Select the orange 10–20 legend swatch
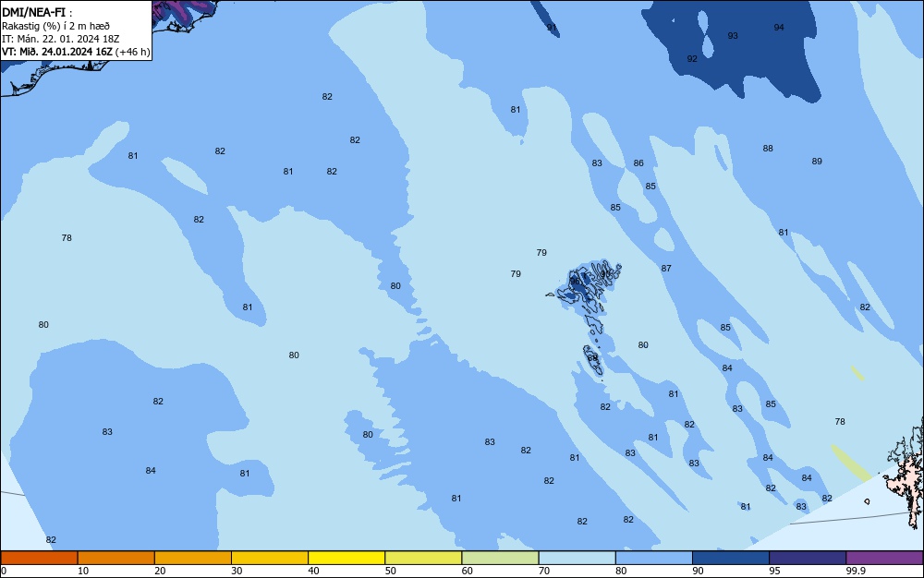 pyautogui.click(x=116, y=558)
